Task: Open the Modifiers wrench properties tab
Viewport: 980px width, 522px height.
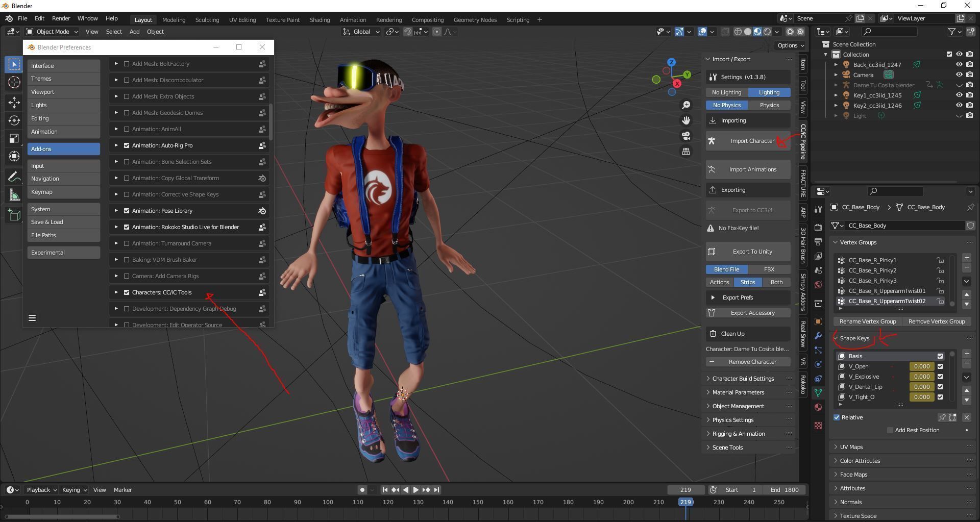Action: 818,336
